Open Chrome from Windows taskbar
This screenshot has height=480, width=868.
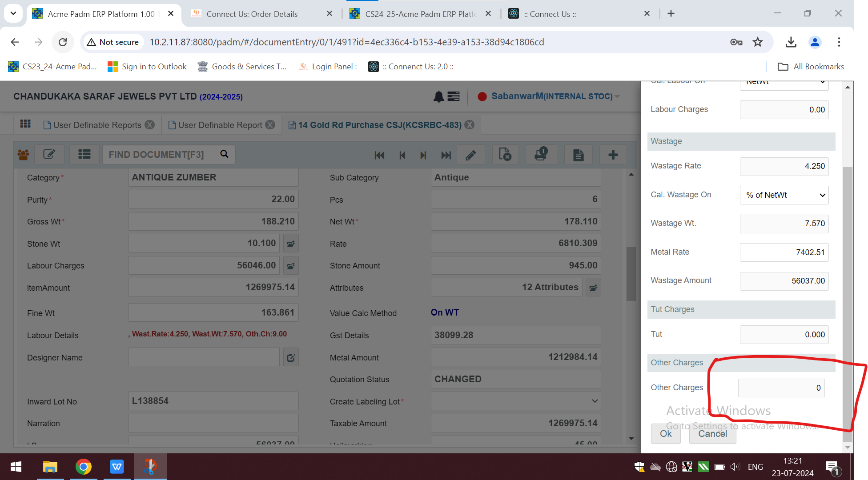click(x=84, y=467)
